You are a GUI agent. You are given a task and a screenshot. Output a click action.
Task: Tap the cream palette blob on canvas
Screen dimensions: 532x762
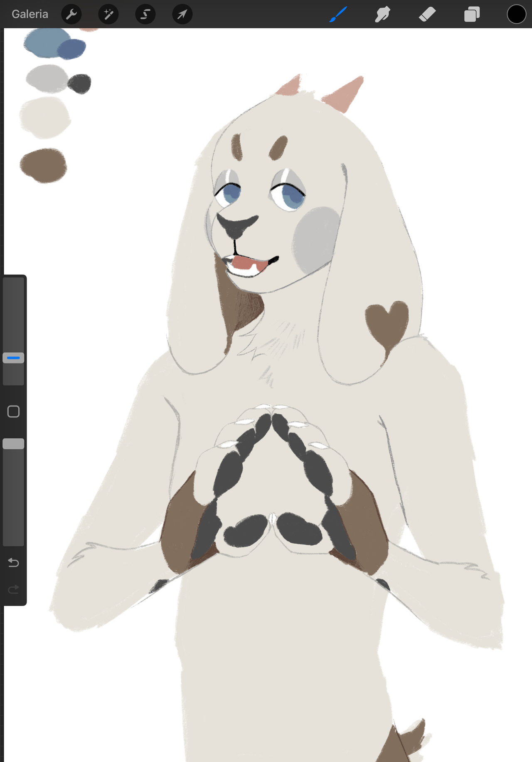44,118
